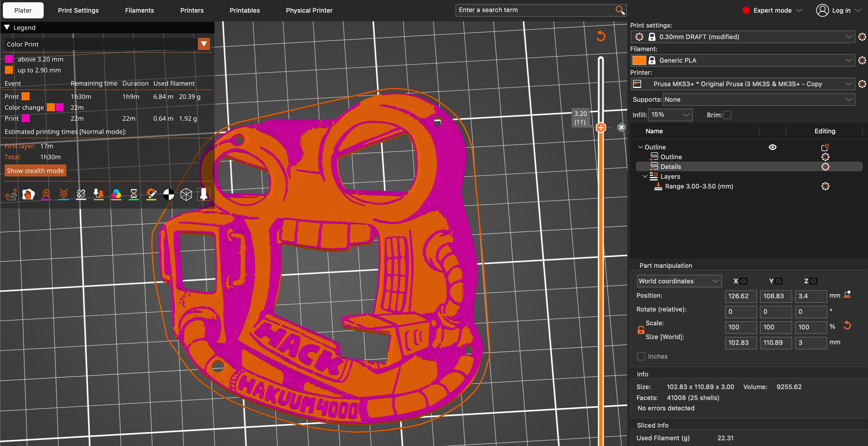Toggle retractions visibility
868x446 pixels.
click(46, 195)
